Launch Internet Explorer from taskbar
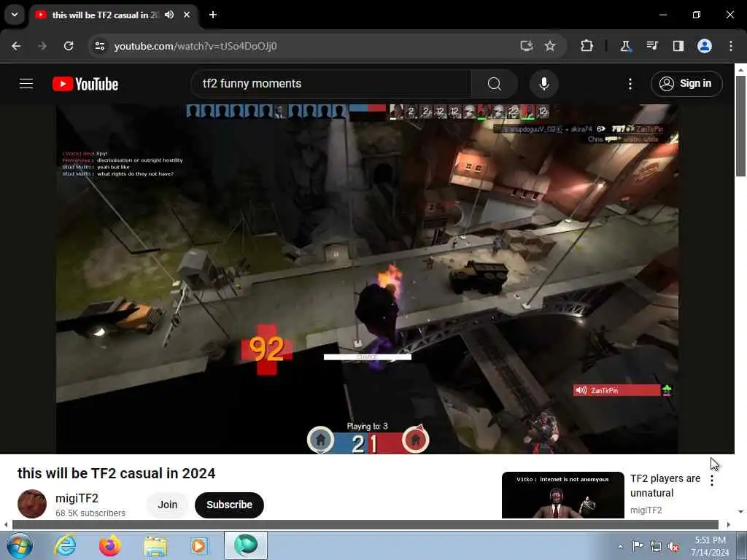This screenshot has height=560, width=747. pyautogui.click(x=65, y=545)
